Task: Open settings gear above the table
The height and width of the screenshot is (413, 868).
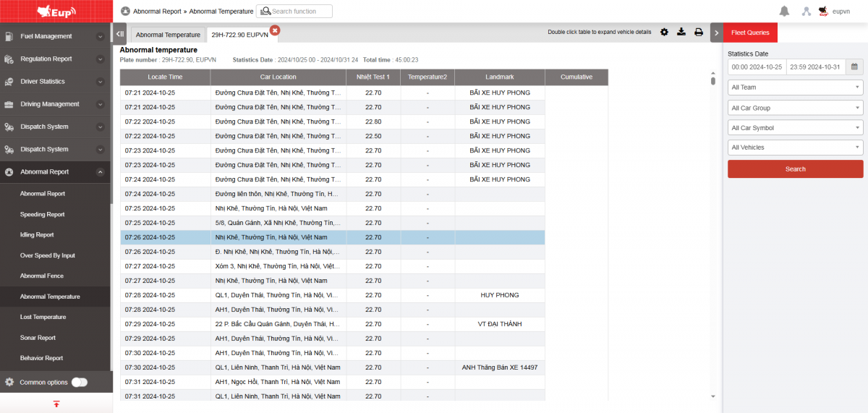Action: coord(664,32)
